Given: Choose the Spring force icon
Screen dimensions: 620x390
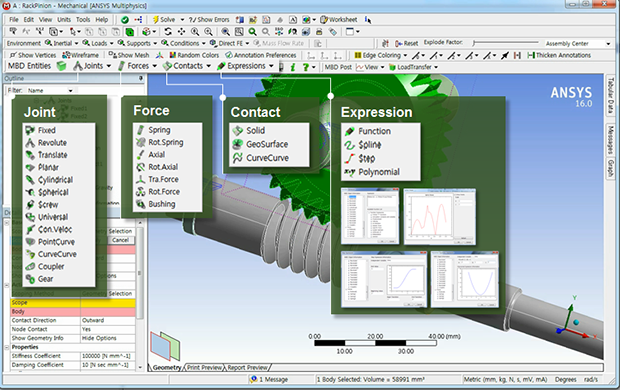Looking at the screenshot, I should tap(140, 130).
